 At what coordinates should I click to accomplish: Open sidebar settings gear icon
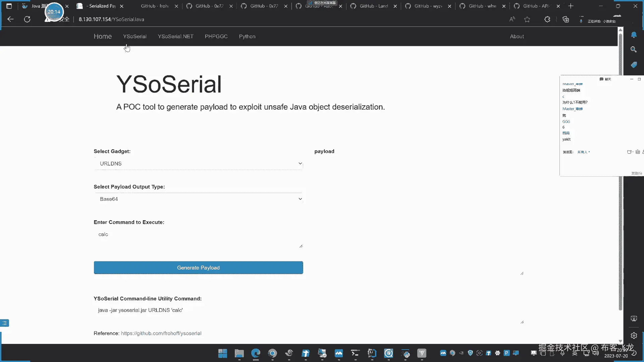coord(634,336)
